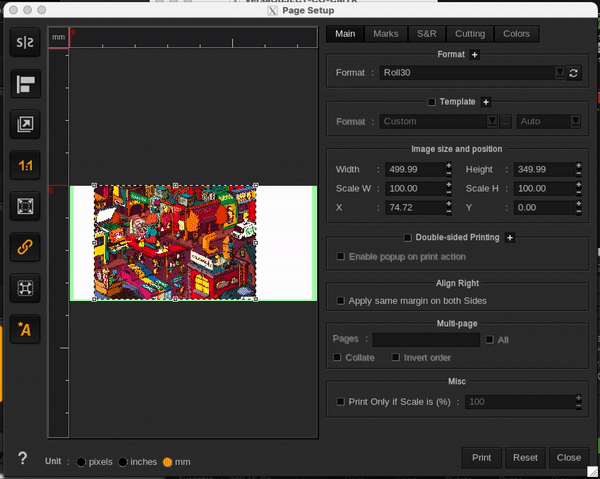600x479 pixels.
Task: Click the export/pop-out layers icon in sidebar
Action: click(x=25, y=124)
